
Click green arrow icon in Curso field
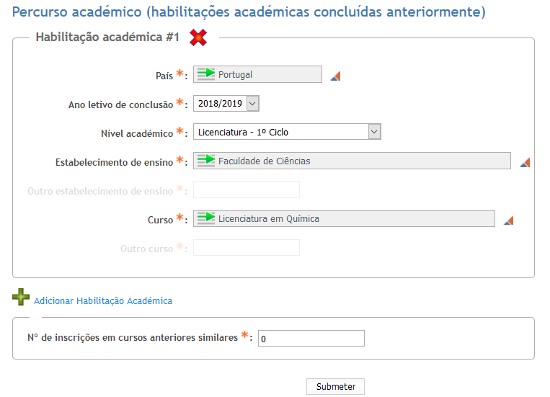206,218
